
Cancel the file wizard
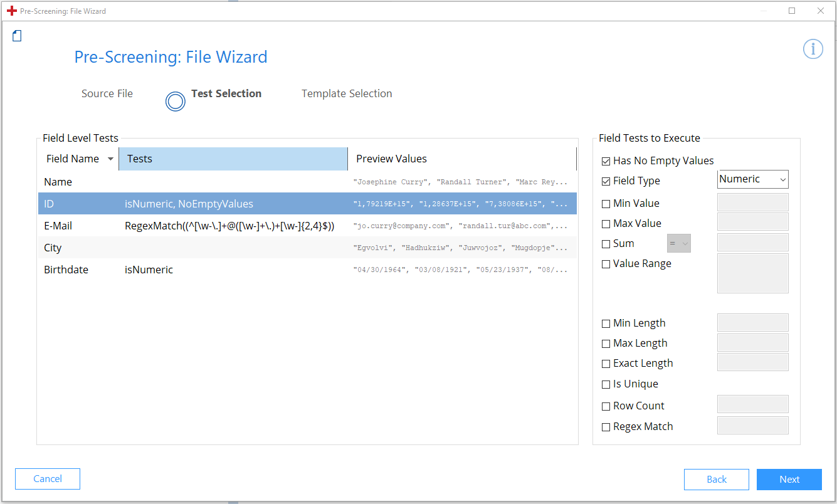[x=48, y=479]
